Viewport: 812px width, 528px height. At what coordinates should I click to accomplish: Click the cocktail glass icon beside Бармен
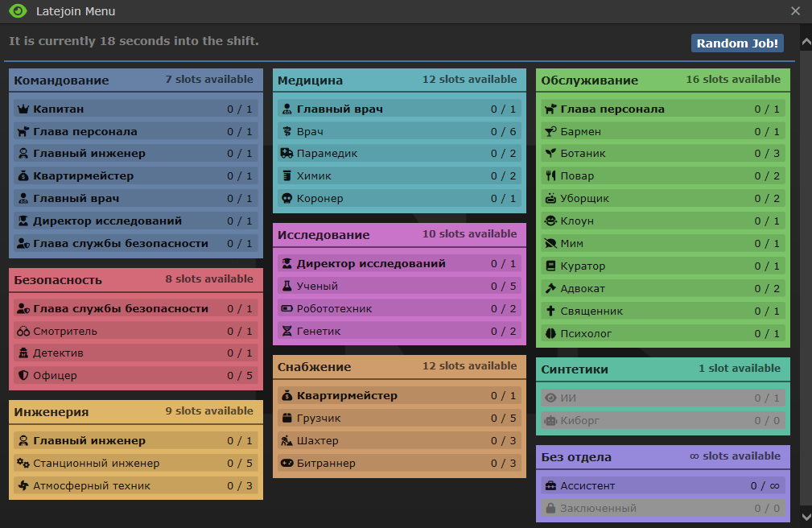[550, 131]
